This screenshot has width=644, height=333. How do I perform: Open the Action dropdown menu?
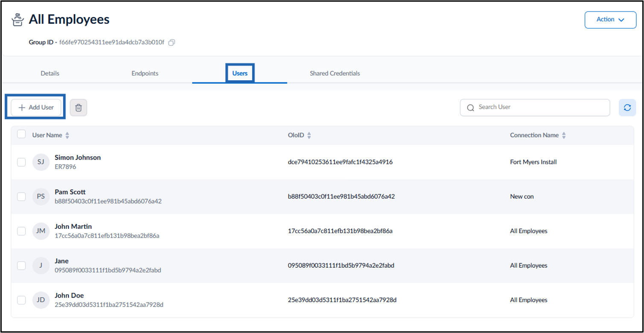click(610, 20)
